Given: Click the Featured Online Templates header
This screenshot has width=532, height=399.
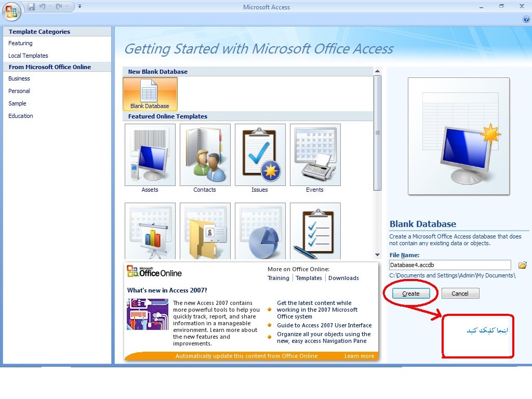Looking at the screenshot, I should (x=248, y=116).
